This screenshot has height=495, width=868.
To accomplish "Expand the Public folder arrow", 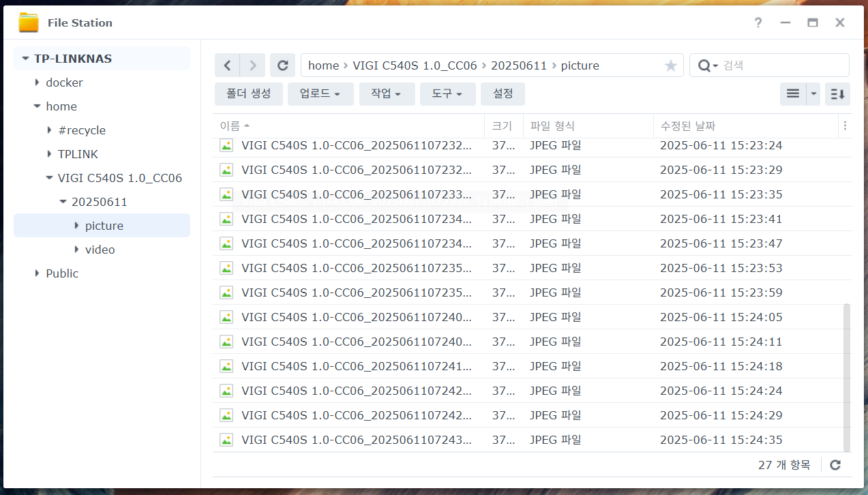I will click(x=37, y=273).
